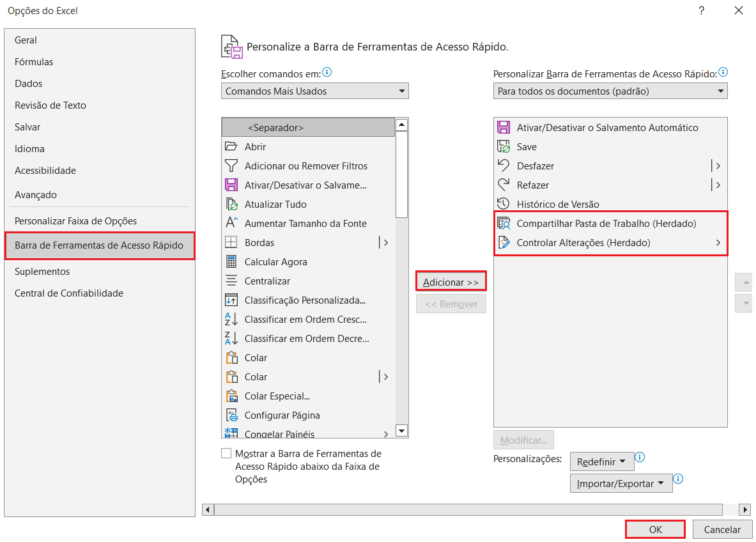The height and width of the screenshot is (542, 756).
Task: Click the commands list scroll-down arrow
Action: click(x=401, y=431)
